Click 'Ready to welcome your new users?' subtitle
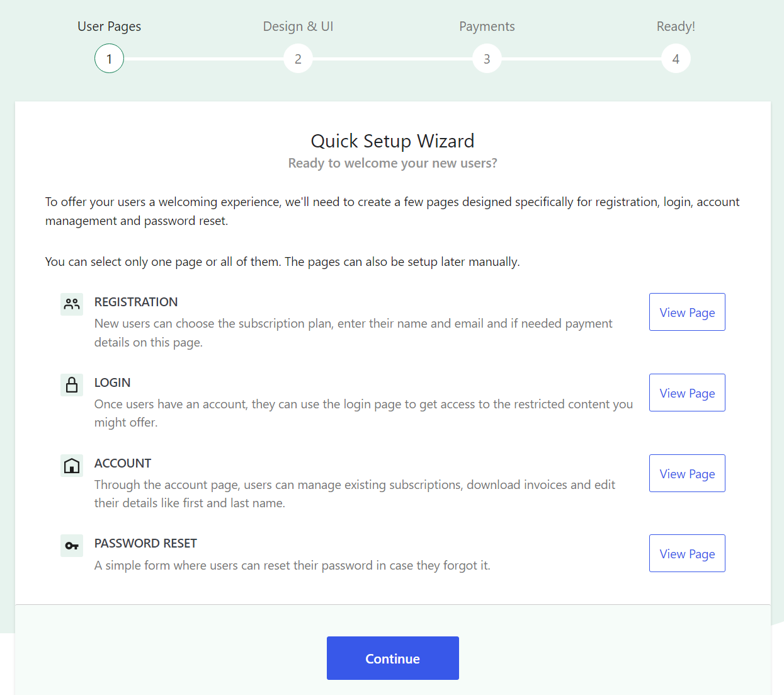 pyautogui.click(x=392, y=163)
